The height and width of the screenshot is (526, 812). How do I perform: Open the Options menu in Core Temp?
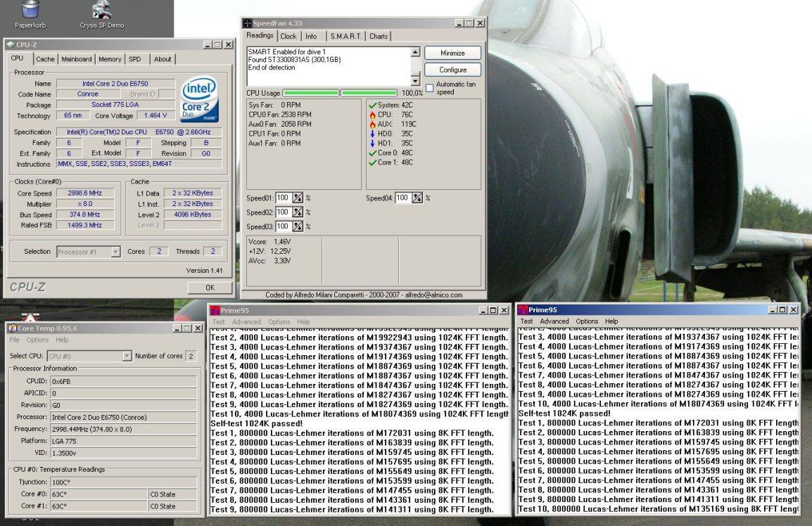pos(37,340)
